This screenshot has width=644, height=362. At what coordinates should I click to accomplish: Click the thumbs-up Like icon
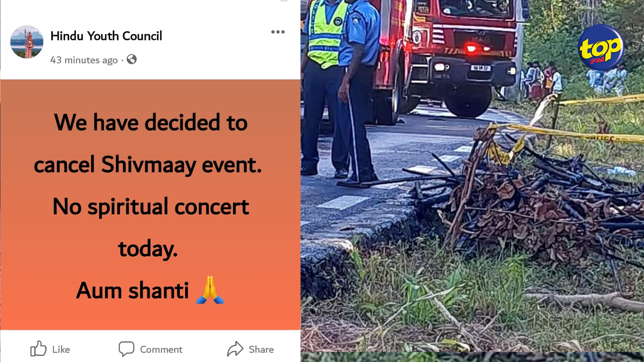[x=38, y=349]
